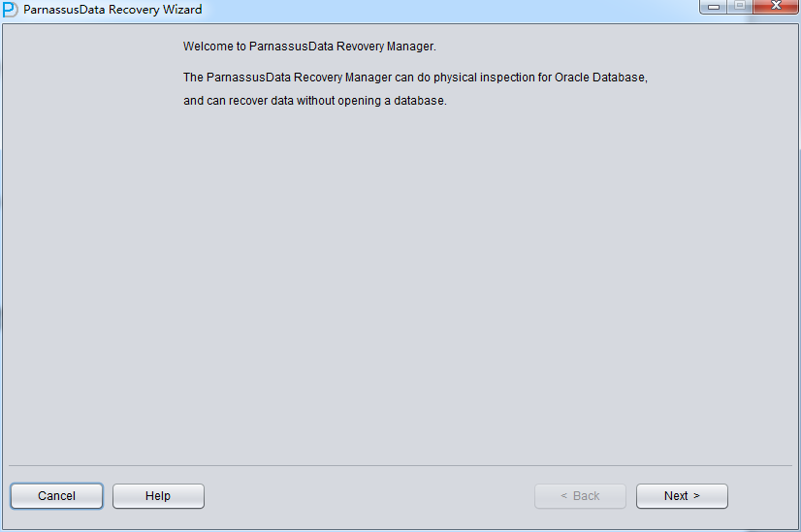Screen dimensions: 801x532
Task: Click the '<' arrow on the Back button
Action: 564,496
